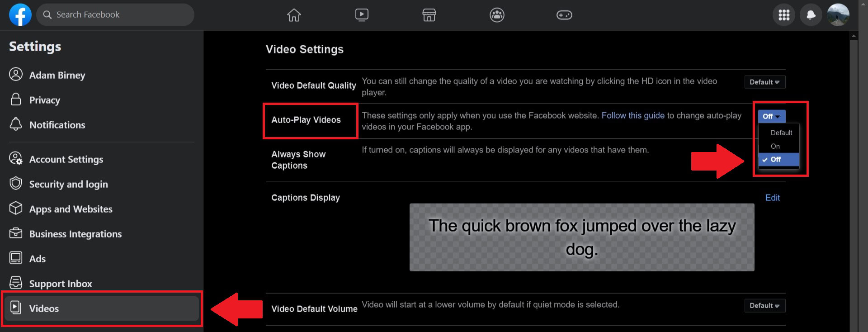The width and height of the screenshot is (868, 332).
Task: Open Business Integrations settings
Action: 102,233
